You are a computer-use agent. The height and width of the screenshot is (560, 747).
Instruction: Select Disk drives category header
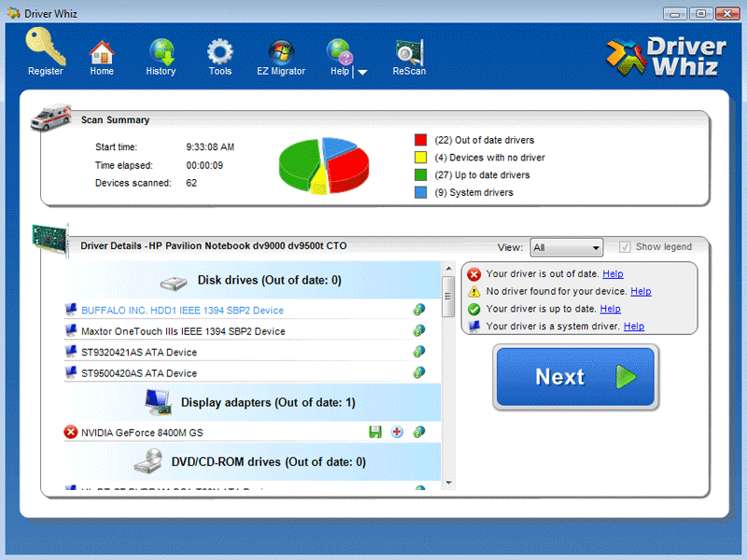click(252, 281)
